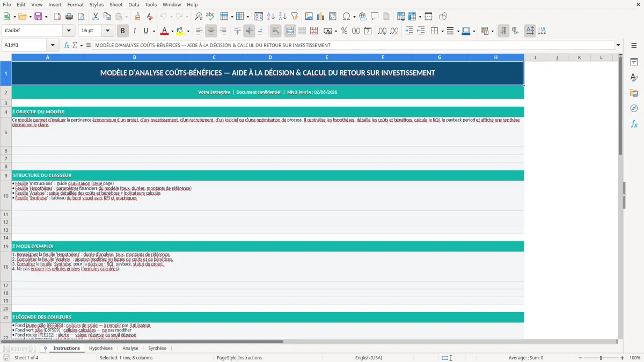The height and width of the screenshot is (362, 644).
Task: Print the spreadsheet
Action: tap(69, 17)
